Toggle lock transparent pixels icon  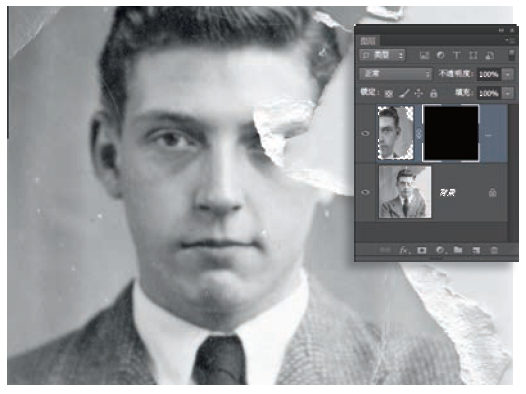(388, 93)
